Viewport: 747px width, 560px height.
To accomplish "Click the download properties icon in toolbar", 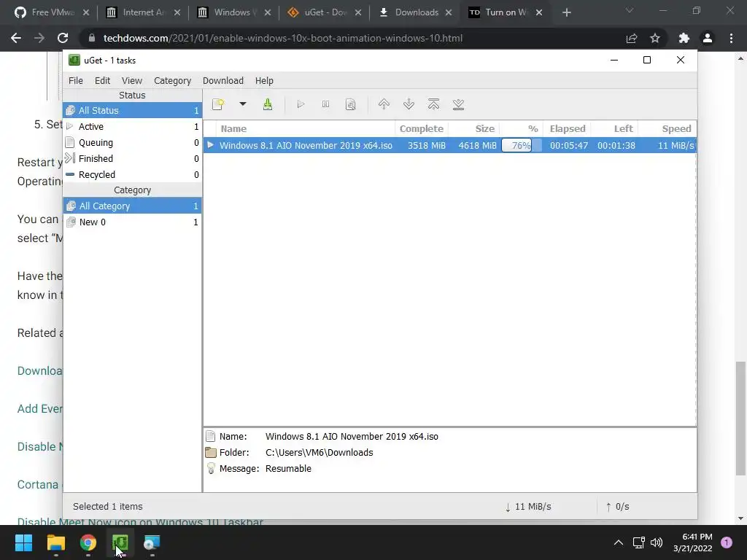I will [x=351, y=104].
